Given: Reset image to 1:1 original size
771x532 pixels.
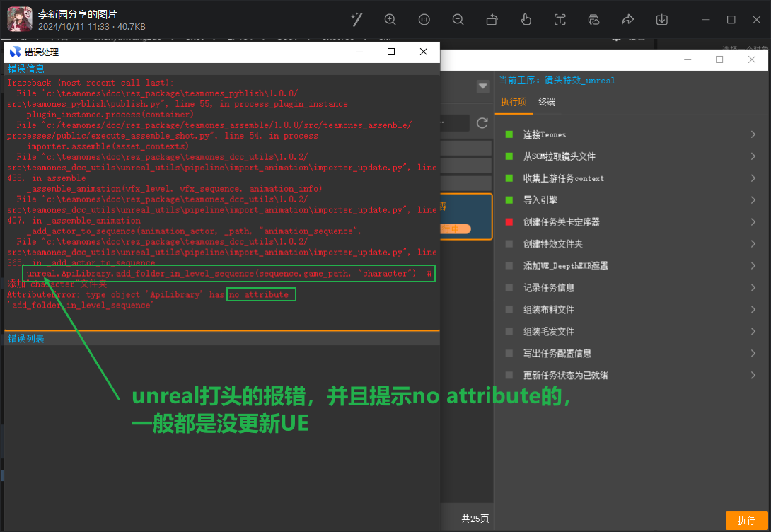Looking at the screenshot, I should pos(424,20).
